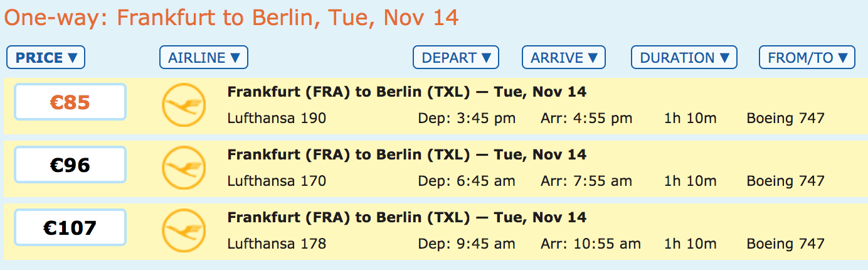Click Boeing 747 on the Lufthansa 178 row
Viewport: 868px width, 270px height.
pos(785,244)
